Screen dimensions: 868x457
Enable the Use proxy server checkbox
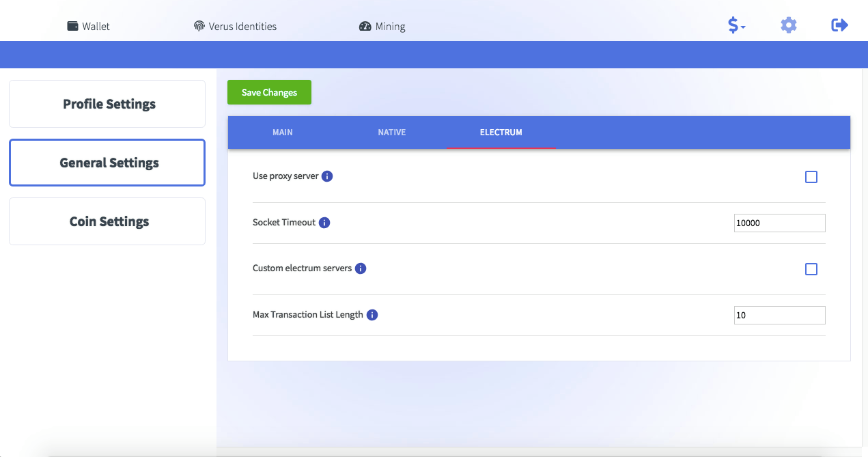tap(811, 177)
